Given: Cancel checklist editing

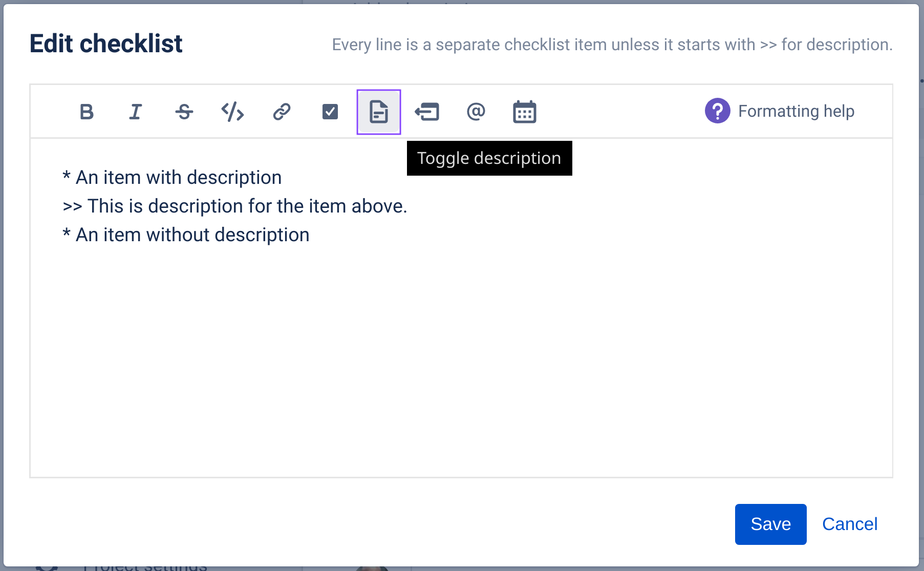Looking at the screenshot, I should [850, 524].
